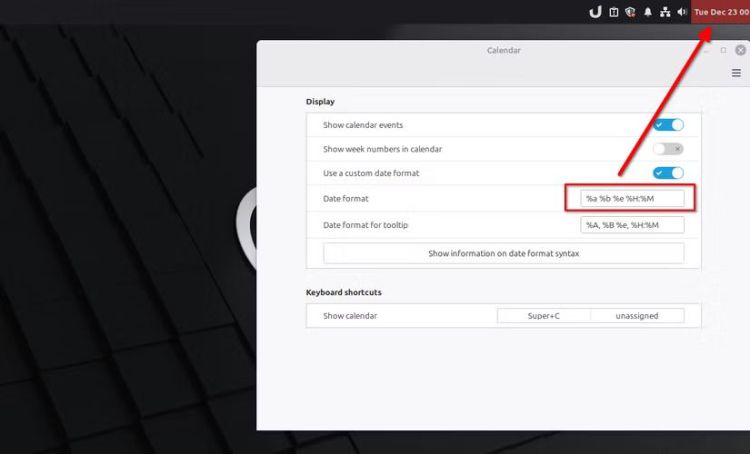Maximize the Calendar settings window

tap(724, 50)
